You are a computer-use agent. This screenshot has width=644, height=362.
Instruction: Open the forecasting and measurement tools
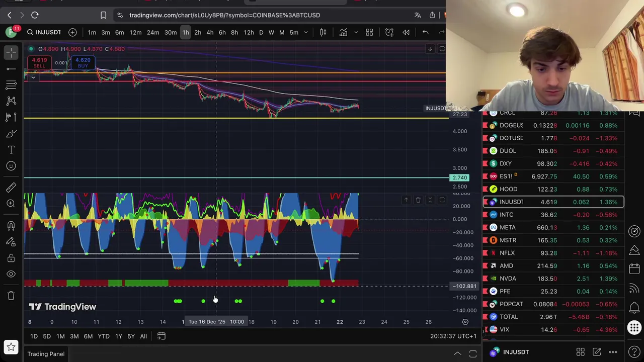click(11, 117)
